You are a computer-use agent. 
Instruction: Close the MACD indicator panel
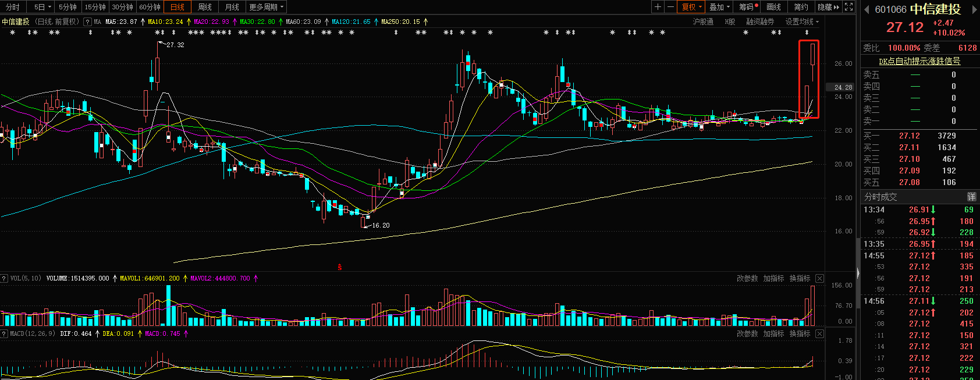click(x=819, y=334)
